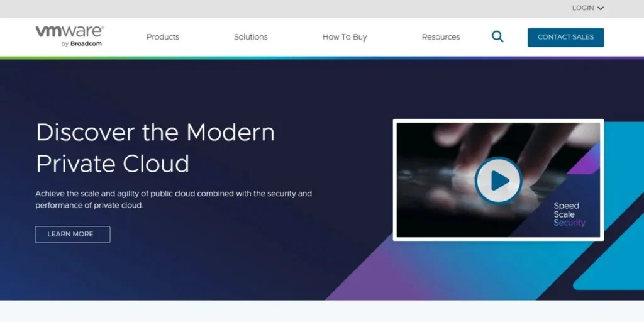This screenshot has height=322, width=644.
Task: Click the "Achieve the scale and agility" paragraph
Action: (x=174, y=199)
